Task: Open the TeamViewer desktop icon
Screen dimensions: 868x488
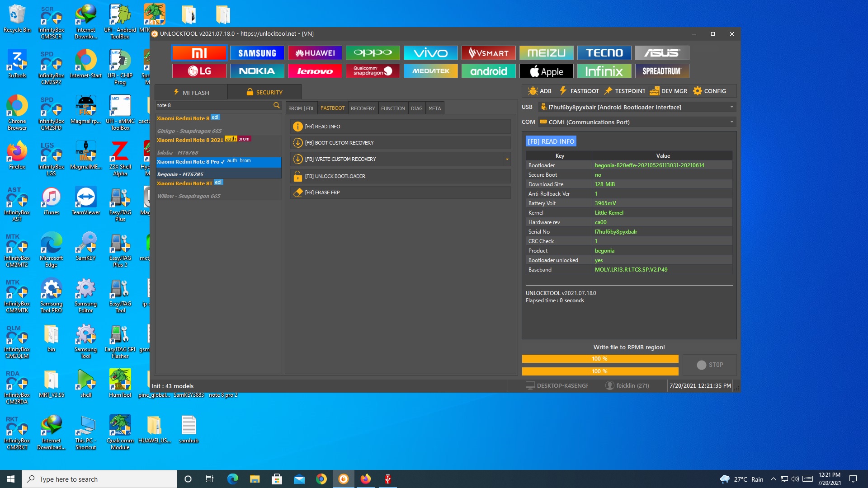Action: pos(86,202)
